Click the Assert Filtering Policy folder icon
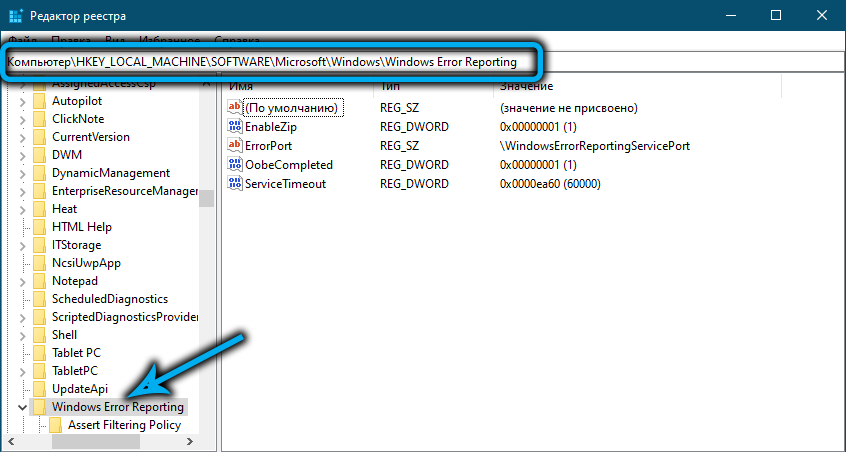The image size is (846, 452). pos(56,425)
